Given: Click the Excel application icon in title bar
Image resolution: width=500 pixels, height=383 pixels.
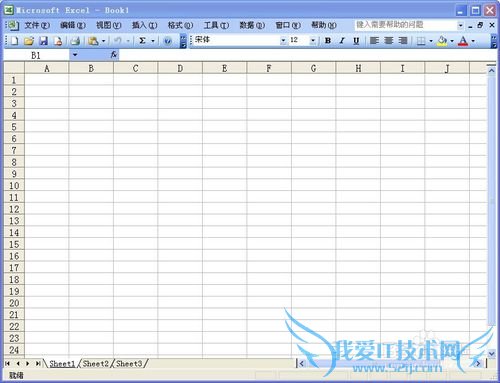Looking at the screenshot, I should click(x=9, y=10).
